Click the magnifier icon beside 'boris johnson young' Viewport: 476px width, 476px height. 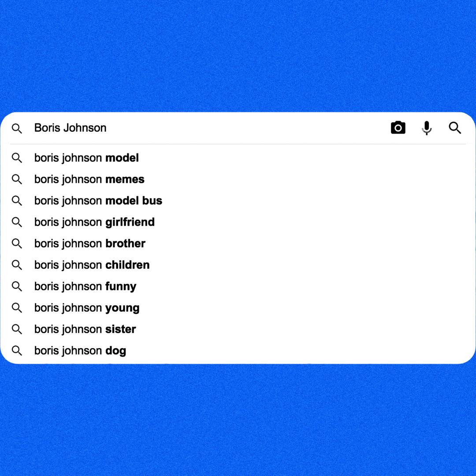(17, 308)
